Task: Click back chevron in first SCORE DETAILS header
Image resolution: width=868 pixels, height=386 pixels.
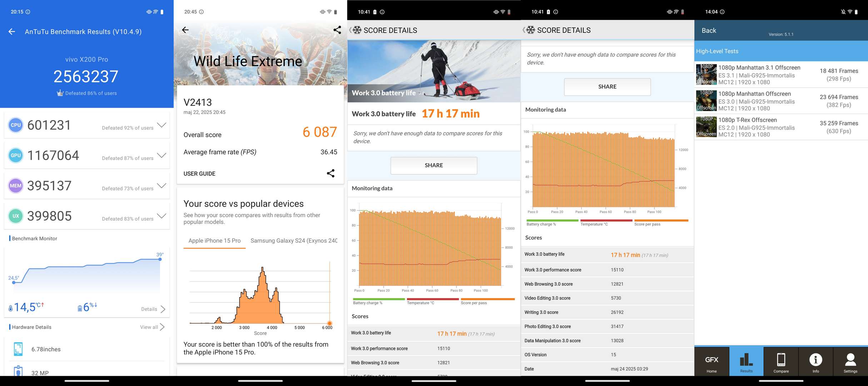Action: tap(350, 30)
